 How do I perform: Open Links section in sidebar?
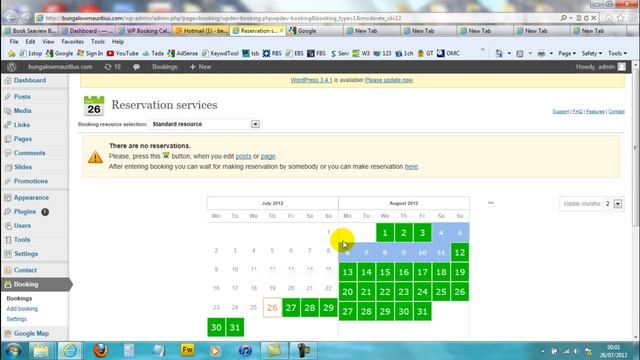click(x=22, y=125)
